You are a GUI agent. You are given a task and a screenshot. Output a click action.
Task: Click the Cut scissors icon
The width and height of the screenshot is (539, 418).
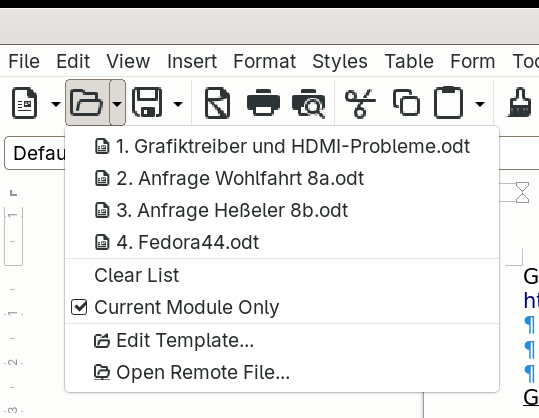tap(360, 103)
